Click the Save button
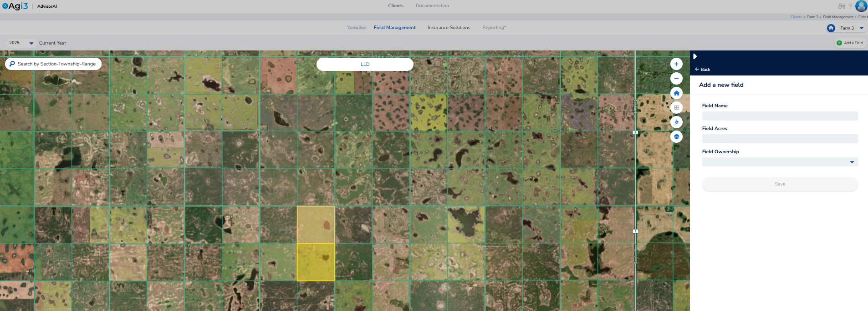 click(780, 184)
